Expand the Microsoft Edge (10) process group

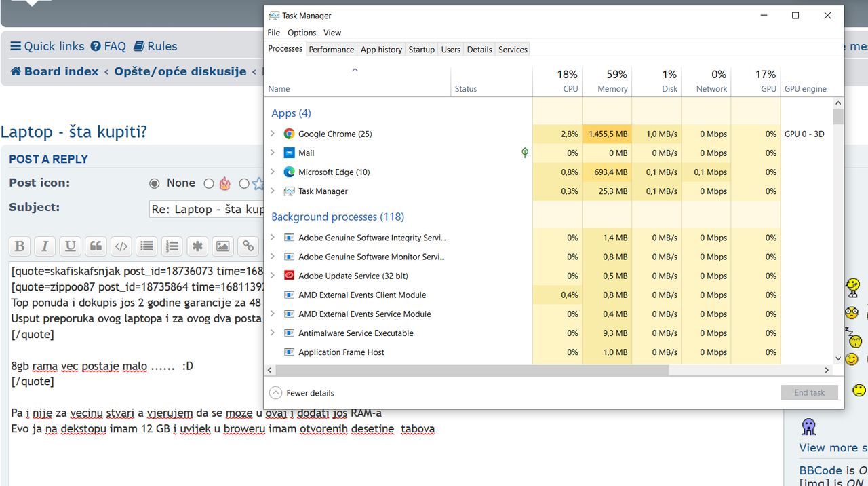[273, 172]
